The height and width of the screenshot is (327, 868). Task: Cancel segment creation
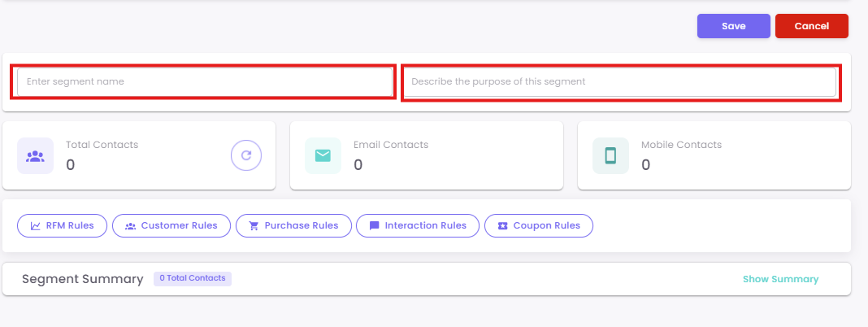[811, 26]
